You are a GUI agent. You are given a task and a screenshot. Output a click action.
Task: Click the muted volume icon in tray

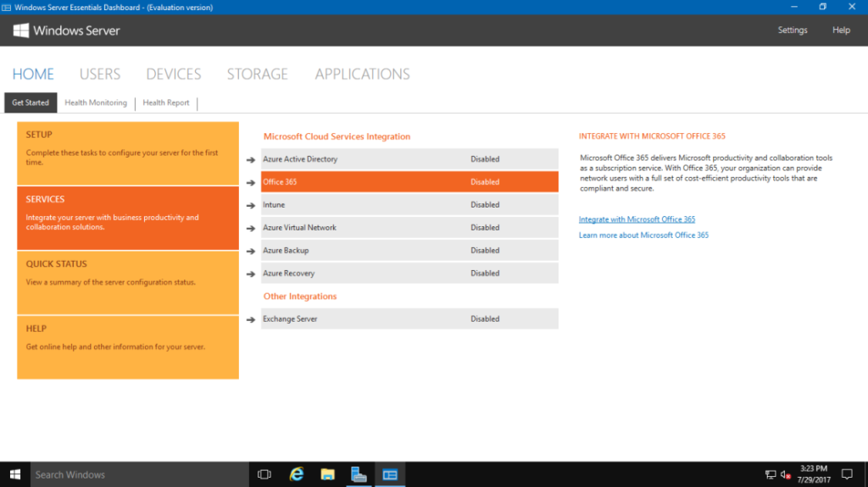coord(786,474)
